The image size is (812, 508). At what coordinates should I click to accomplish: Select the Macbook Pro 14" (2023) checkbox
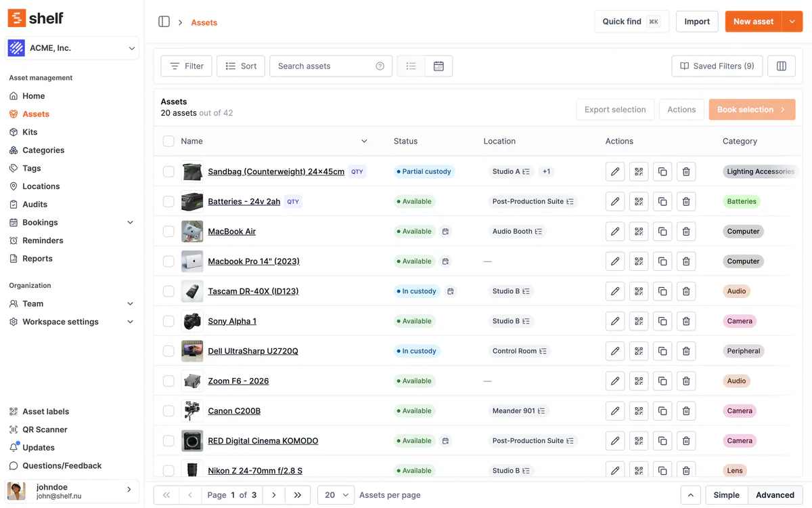[x=168, y=261]
